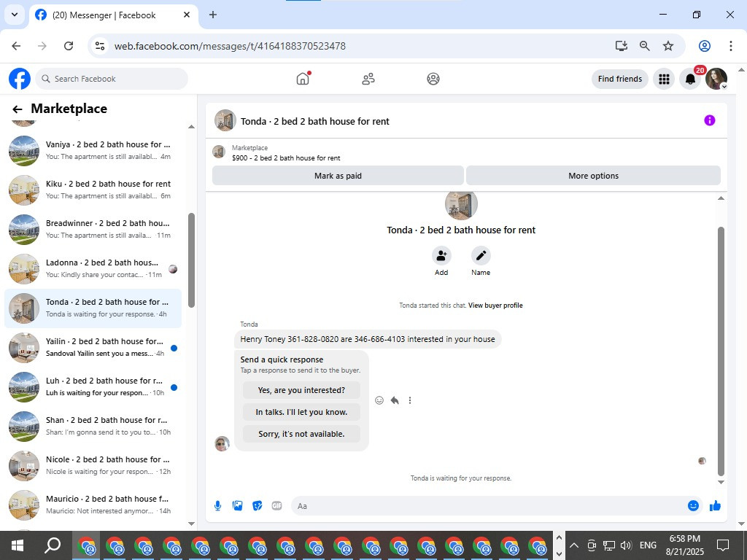Bookmark this page with star
Image resolution: width=747 pixels, height=560 pixels.
pyautogui.click(x=668, y=46)
